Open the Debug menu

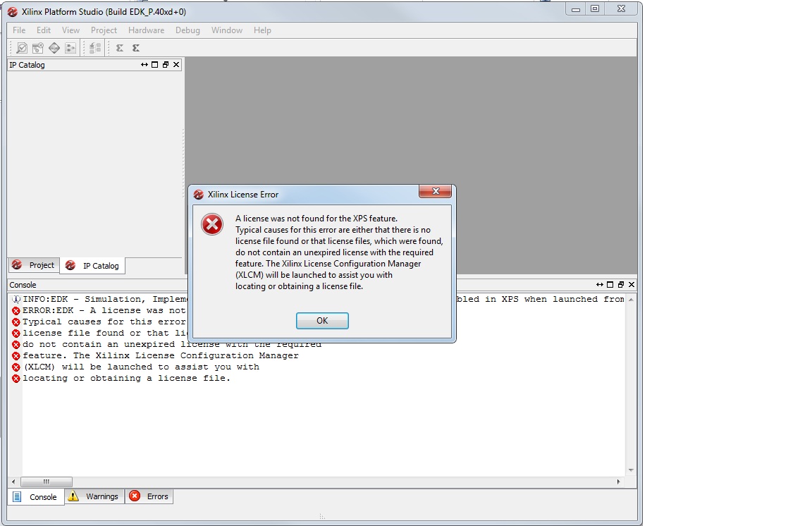coord(187,30)
